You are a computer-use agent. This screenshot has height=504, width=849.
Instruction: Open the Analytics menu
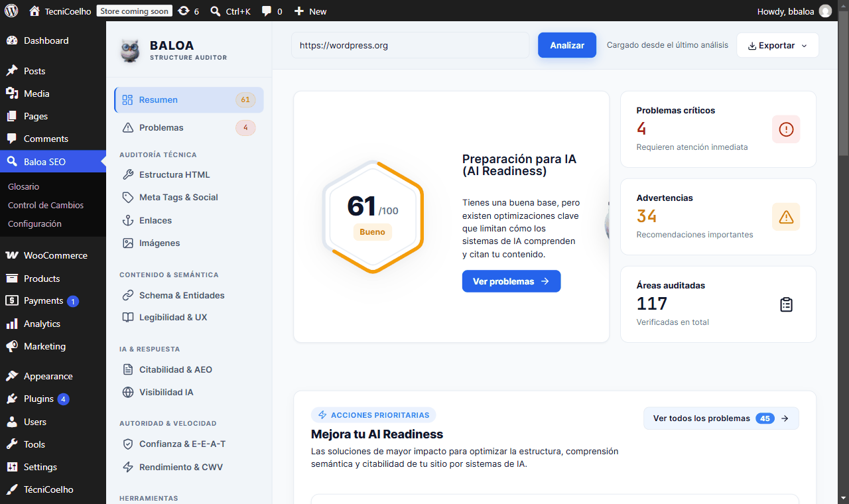[x=53, y=324]
